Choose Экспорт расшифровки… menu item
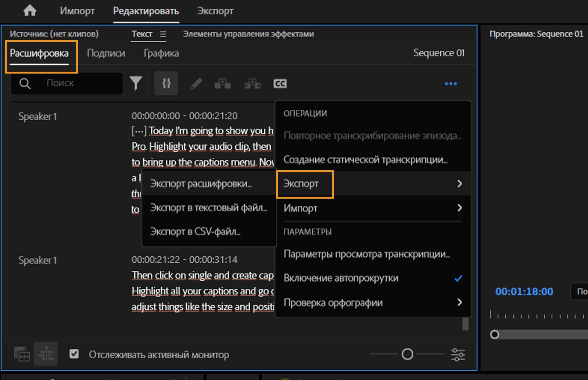Screen dimensions: 588x380 (209, 184)
